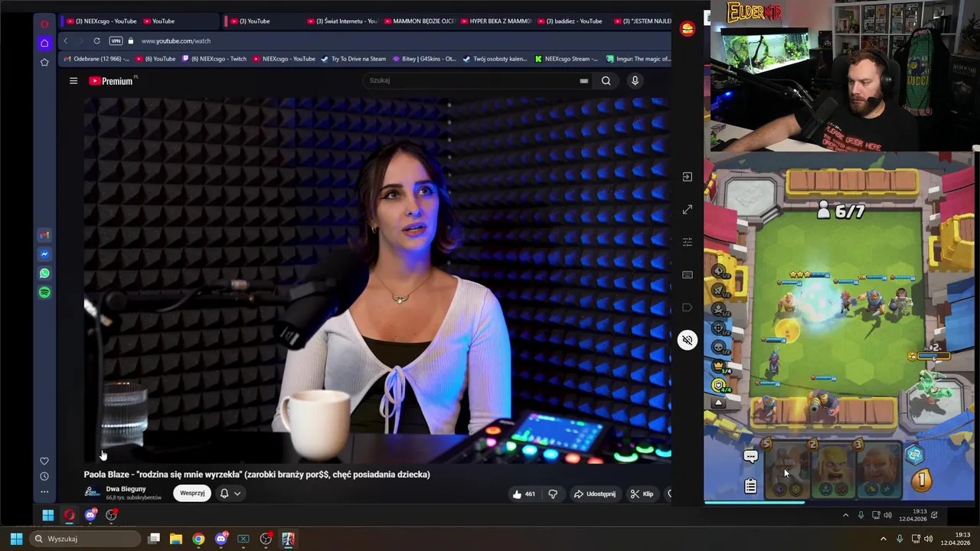Switch to the "MAMMON BĘDZIE OJCEM" tab
Viewport: 980px width, 551px height.
coord(419,21)
